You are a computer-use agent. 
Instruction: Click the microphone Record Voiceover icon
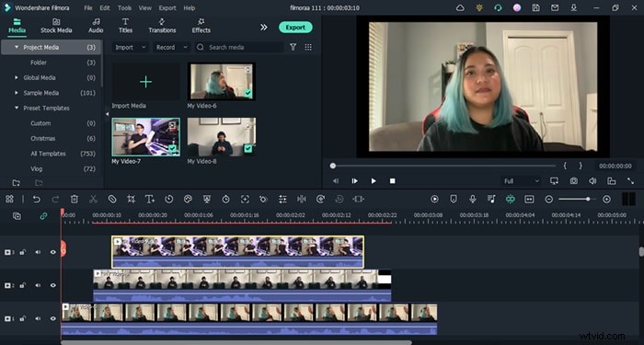(473, 200)
